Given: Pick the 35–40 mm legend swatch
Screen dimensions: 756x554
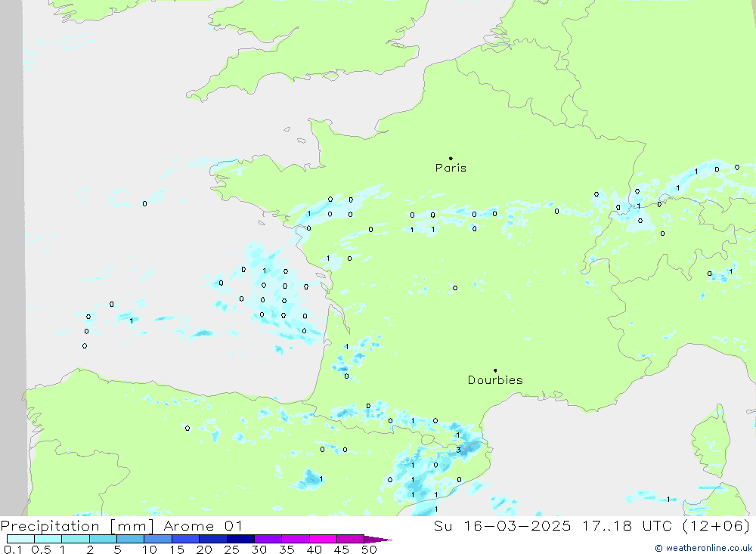Looking at the screenshot, I should click(296, 539).
